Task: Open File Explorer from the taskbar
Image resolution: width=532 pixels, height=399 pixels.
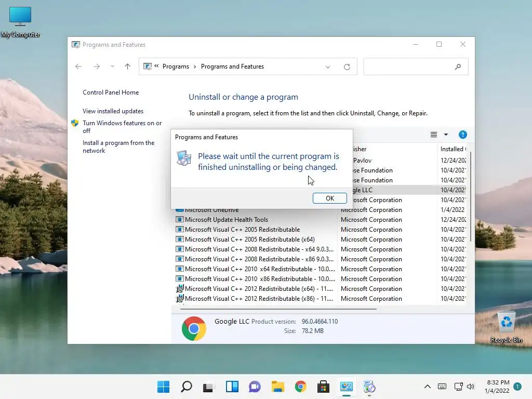Action: click(x=277, y=387)
